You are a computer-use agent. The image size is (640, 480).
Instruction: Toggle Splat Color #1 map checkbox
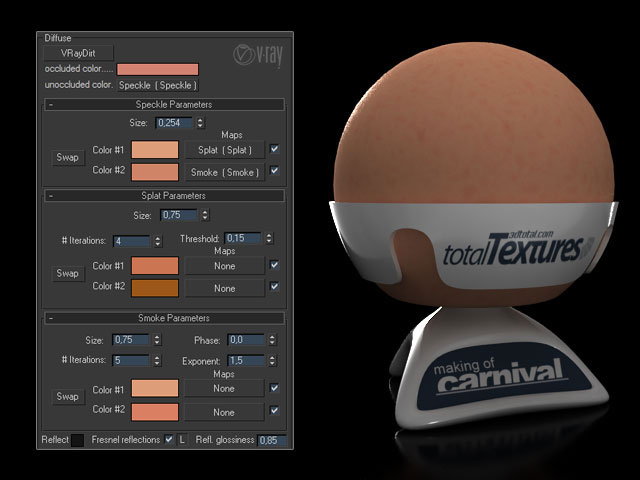click(274, 264)
